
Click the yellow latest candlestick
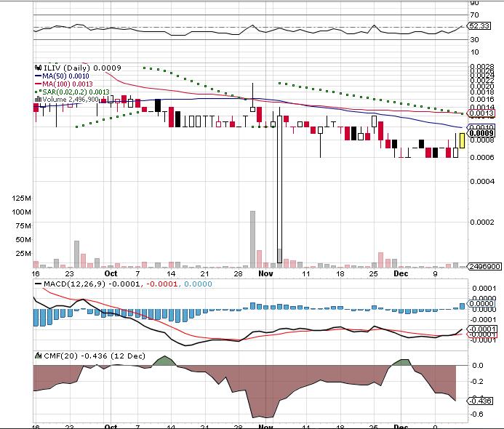tap(463, 141)
